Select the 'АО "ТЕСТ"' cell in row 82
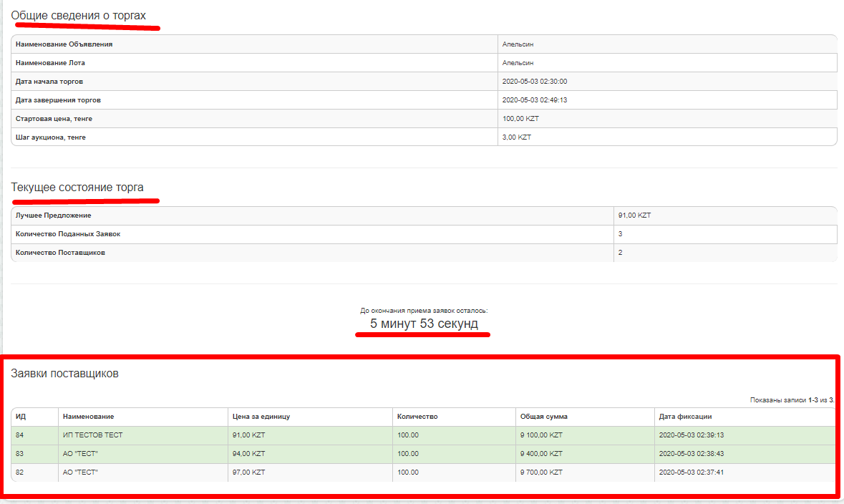 pyautogui.click(x=80, y=472)
